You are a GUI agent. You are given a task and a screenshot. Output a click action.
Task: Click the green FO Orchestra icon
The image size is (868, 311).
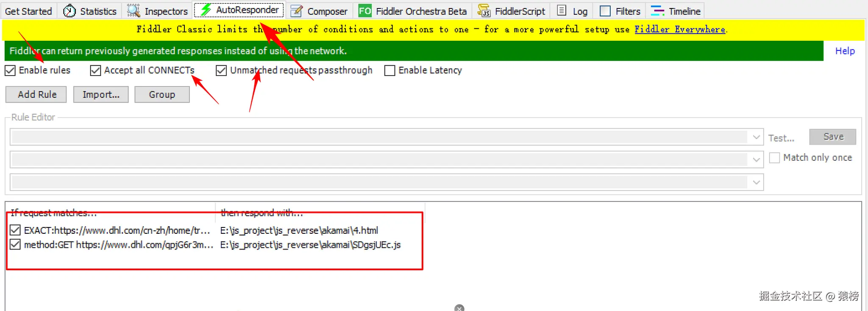365,11
